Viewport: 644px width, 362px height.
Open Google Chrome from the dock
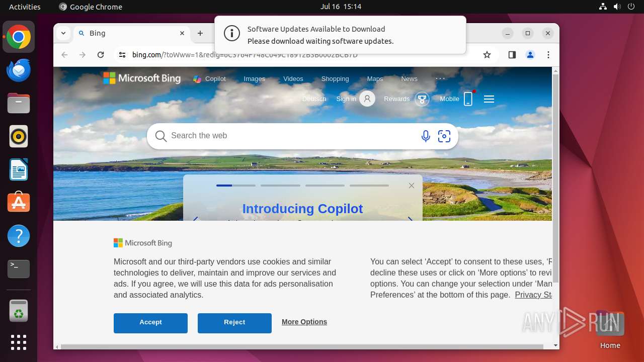click(19, 37)
